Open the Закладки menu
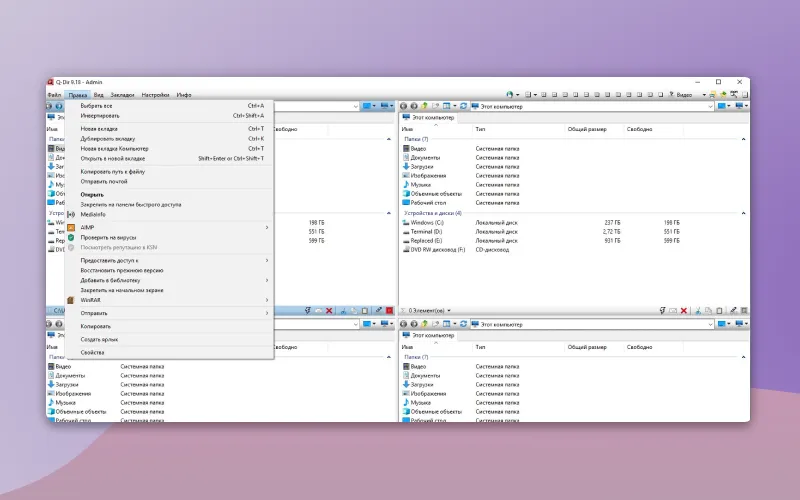 click(x=123, y=95)
